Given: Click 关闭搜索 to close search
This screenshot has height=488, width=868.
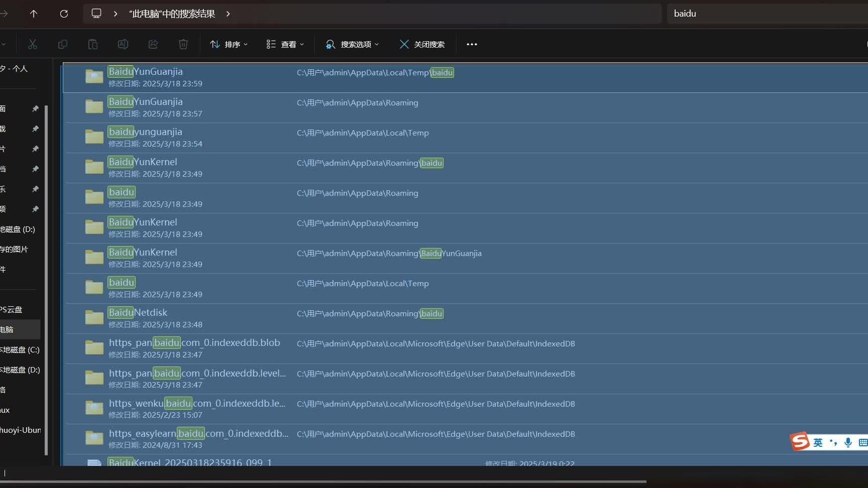Looking at the screenshot, I should [422, 44].
